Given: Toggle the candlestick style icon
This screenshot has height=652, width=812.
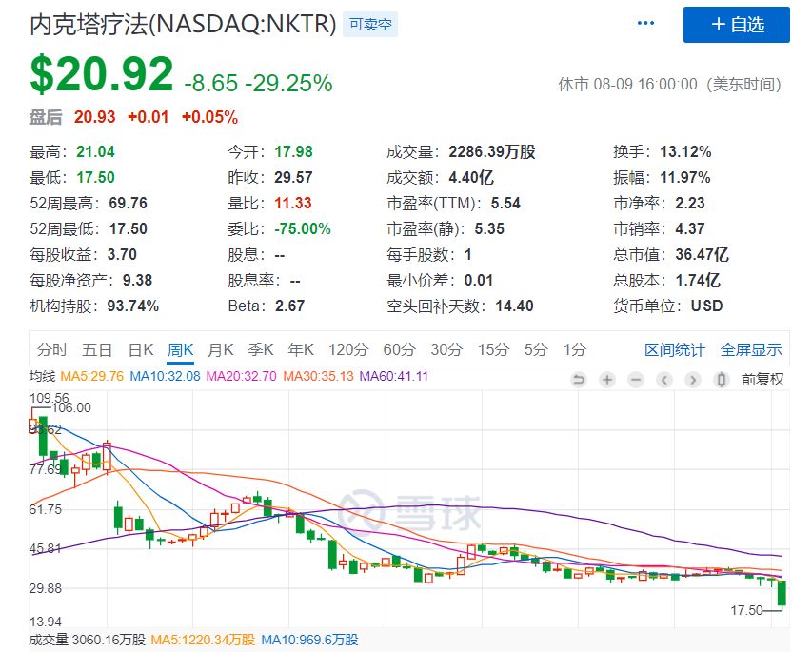Looking at the screenshot, I should (721, 380).
